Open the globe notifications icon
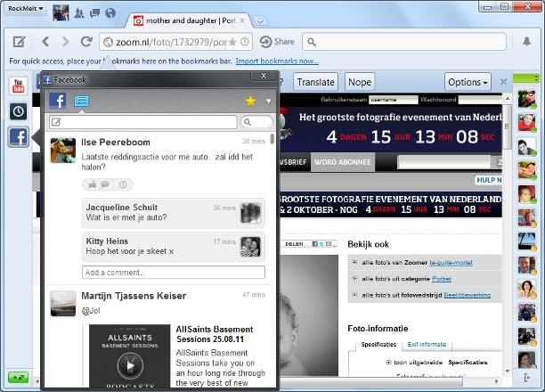This screenshot has width=545, height=392. (x=110, y=13)
